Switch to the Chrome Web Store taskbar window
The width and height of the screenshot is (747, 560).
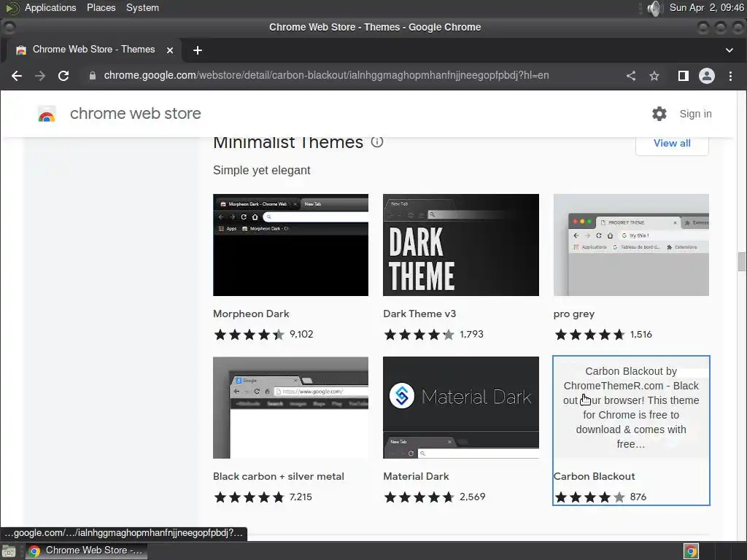tap(86, 551)
